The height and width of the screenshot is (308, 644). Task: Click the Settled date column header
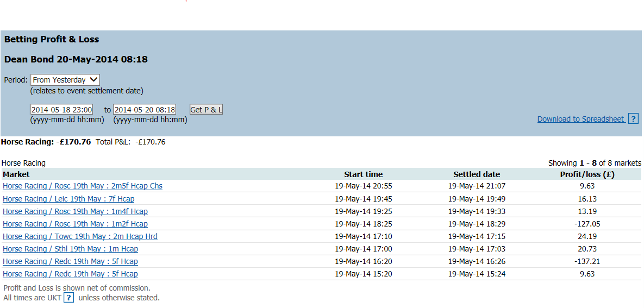click(x=477, y=174)
